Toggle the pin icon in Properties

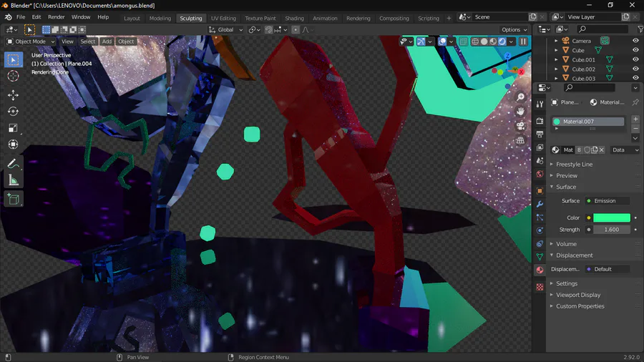pos(635,102)
